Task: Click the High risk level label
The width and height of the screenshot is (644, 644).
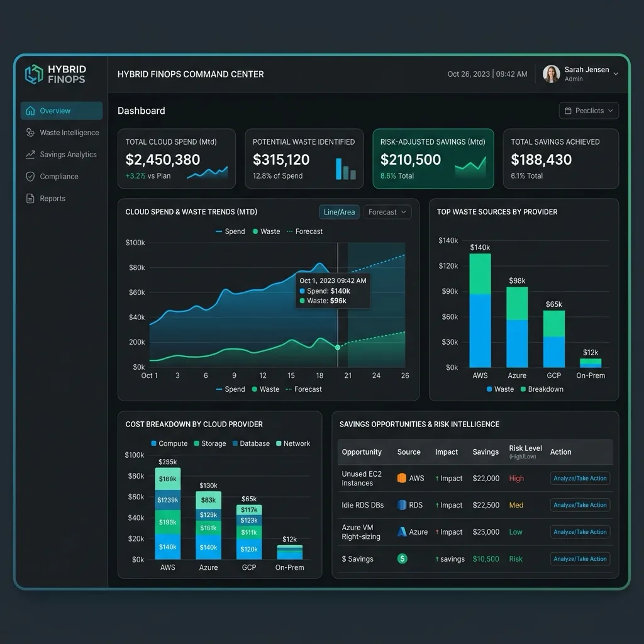Action: tap(516, 479)
